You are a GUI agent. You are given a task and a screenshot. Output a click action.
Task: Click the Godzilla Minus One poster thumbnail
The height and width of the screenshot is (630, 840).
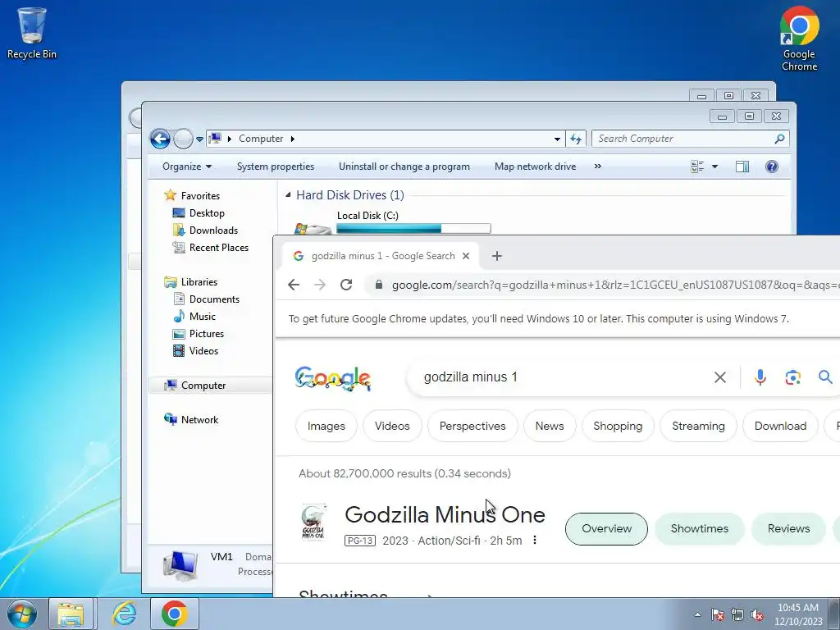pos(313,522)
